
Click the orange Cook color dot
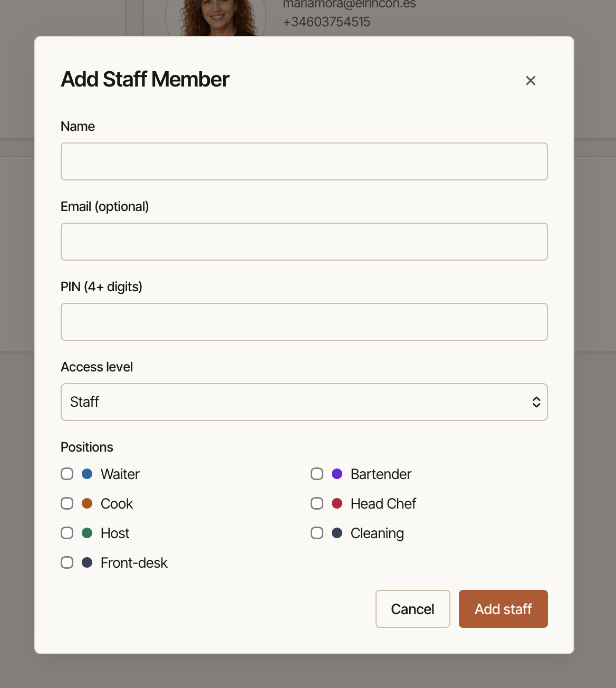[87, 503]
